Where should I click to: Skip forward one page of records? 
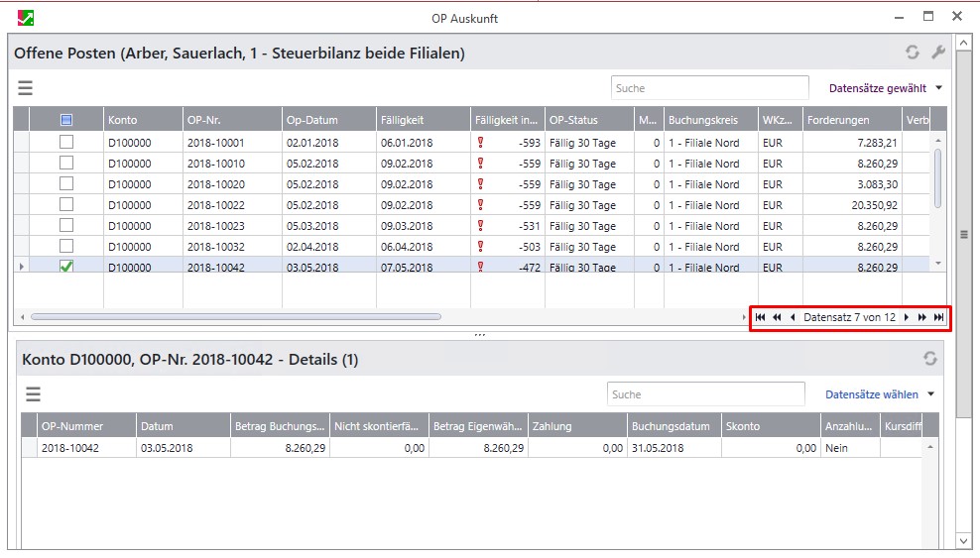(x=922, y=318)
